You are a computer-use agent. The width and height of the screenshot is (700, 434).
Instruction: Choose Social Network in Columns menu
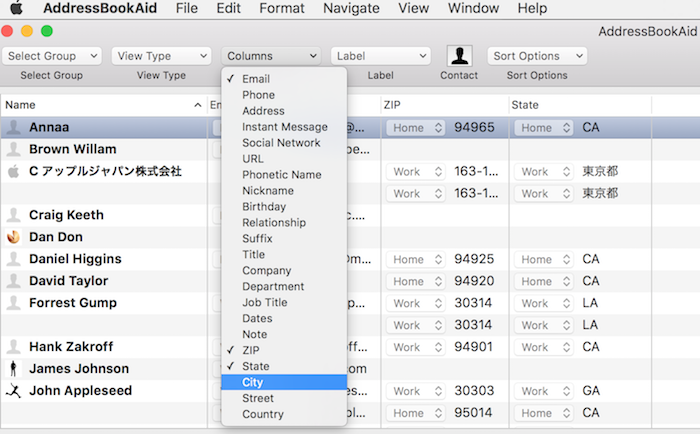click(284, 143)
